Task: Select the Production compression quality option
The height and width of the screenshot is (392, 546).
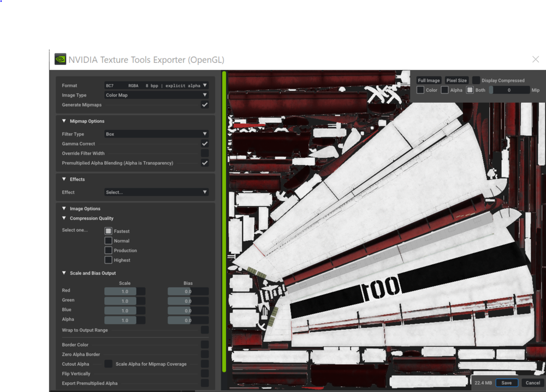Action: pyautogui.click(x=108, y=250)
